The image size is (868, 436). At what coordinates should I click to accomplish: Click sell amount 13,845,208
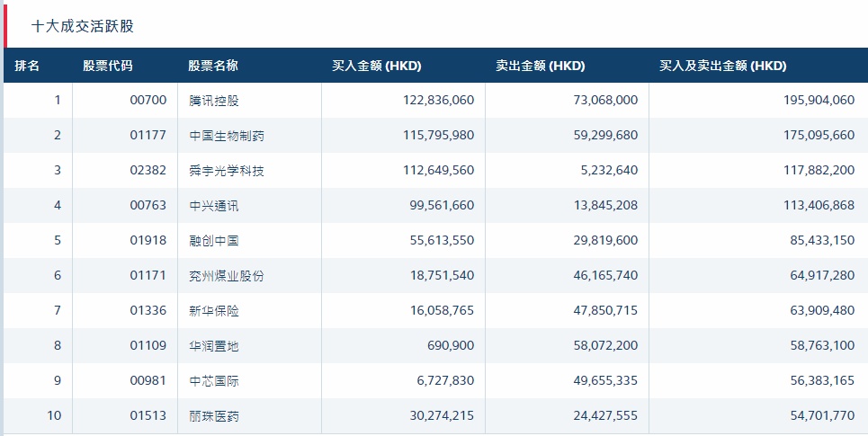pyautogui.click(x=605, y=205)
